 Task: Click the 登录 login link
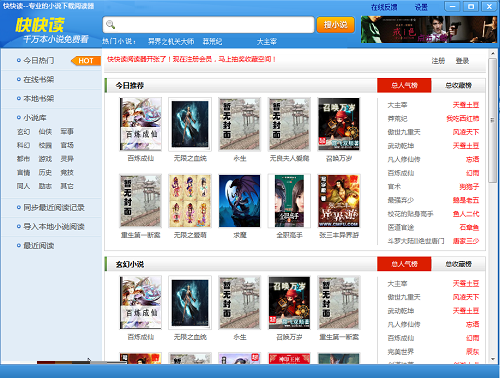coord(462,61)
